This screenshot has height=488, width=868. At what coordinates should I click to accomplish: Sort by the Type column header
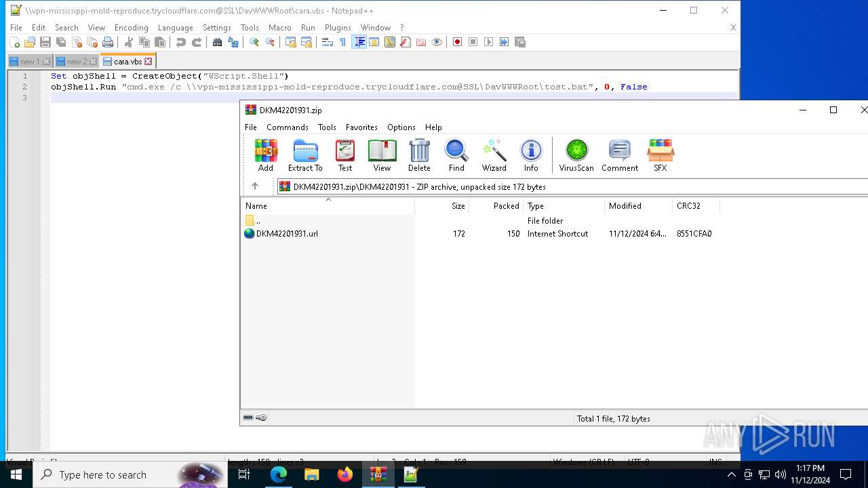tap(564, 206)
